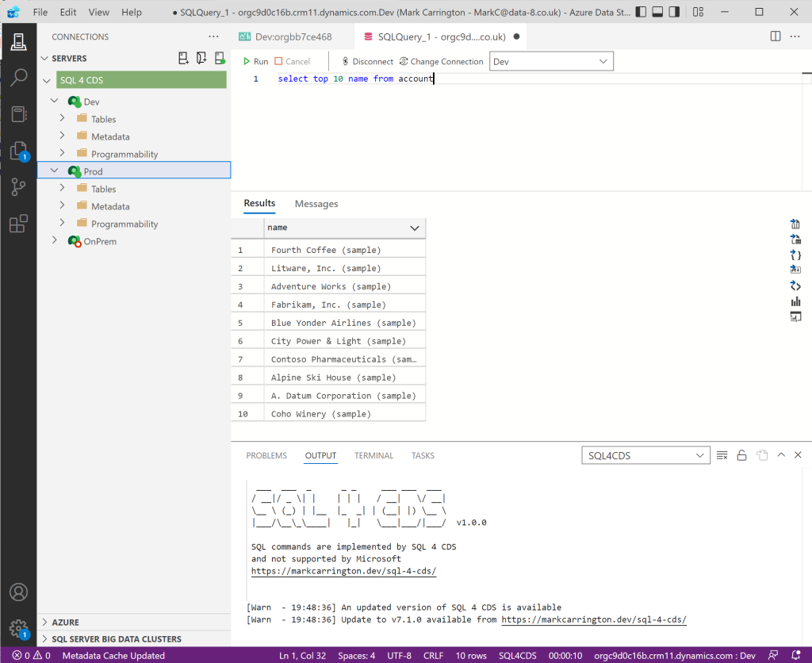Click the split editor icon
Viewport: 812px width, 663px height.
tap(776, 36)
